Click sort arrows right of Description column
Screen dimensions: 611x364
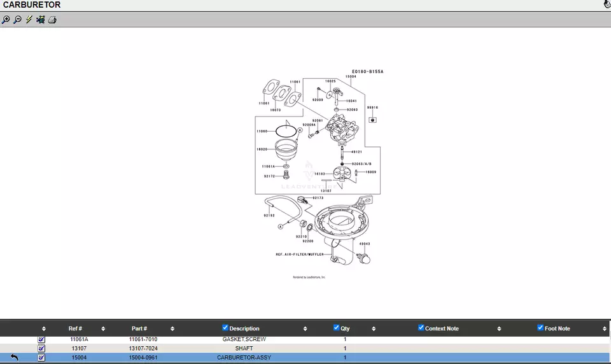(x=305, y=329)
